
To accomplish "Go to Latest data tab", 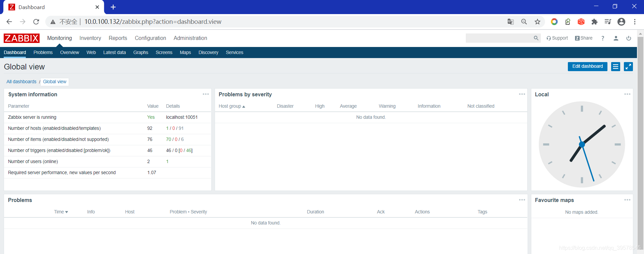I will (x=114, y=52).
